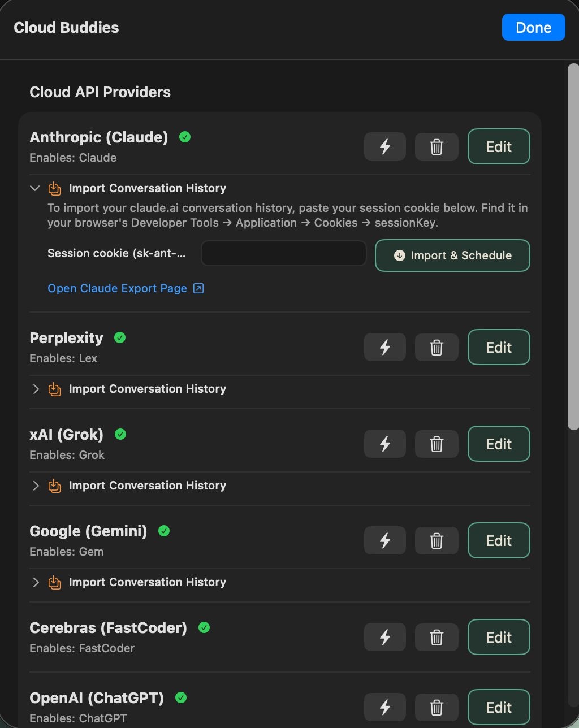The width and height of the screenshot is (579, 728).
Task: Edit the OpenAI (ChatGPT) provider
Action: [499, 707]
